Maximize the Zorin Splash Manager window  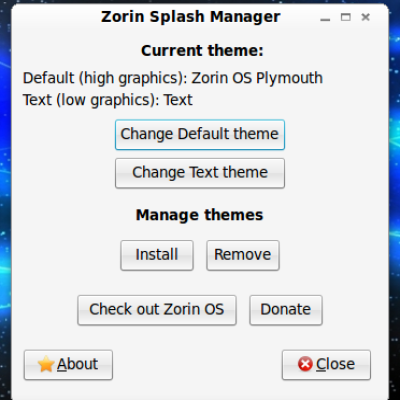tap(346, 17)
